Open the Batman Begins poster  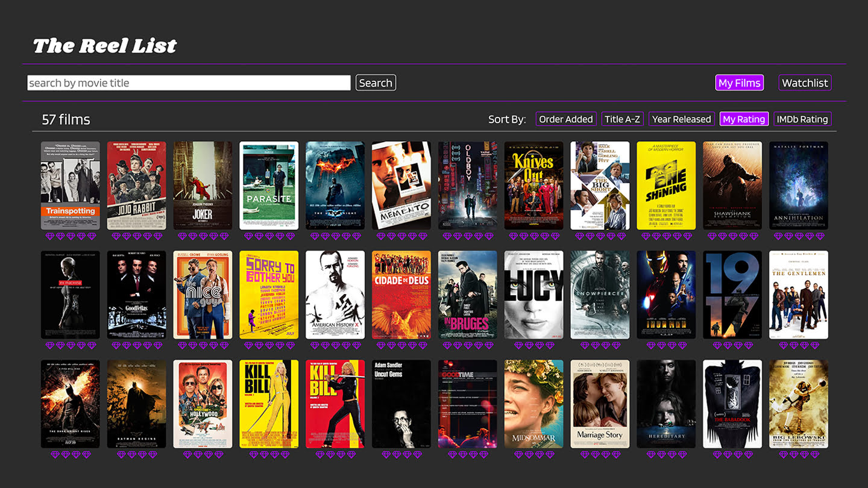click(x=137, y=404)
